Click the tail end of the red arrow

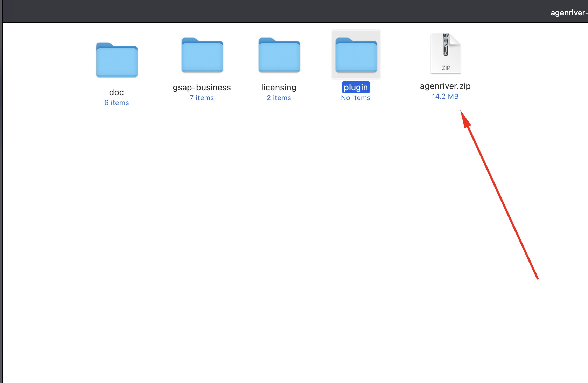pyautogui.click(x=537, y=278)
